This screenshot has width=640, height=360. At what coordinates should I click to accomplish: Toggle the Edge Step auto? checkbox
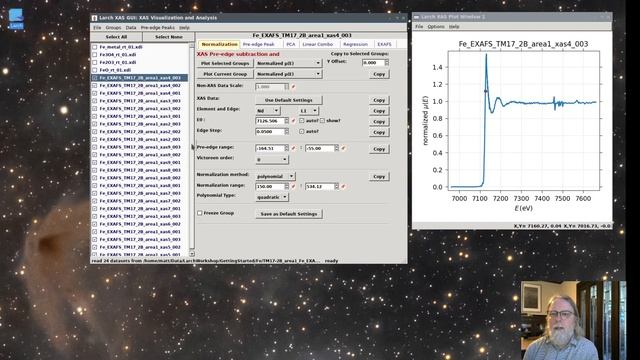tap(302, 131)
